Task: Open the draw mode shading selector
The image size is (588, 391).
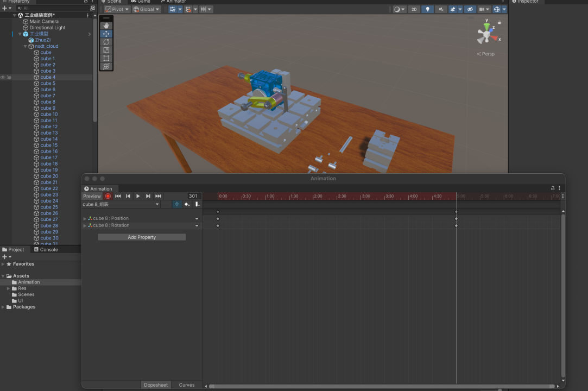Action: [399, 9]
